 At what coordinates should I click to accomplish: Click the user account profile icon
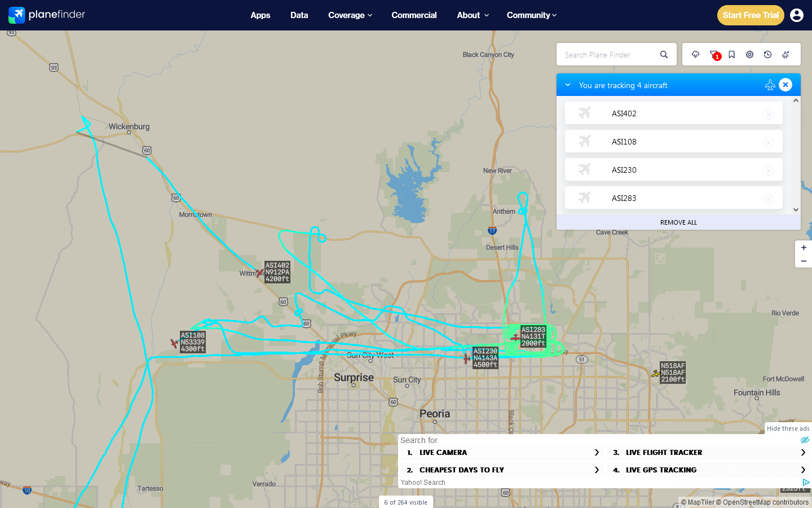pos(797,15)
